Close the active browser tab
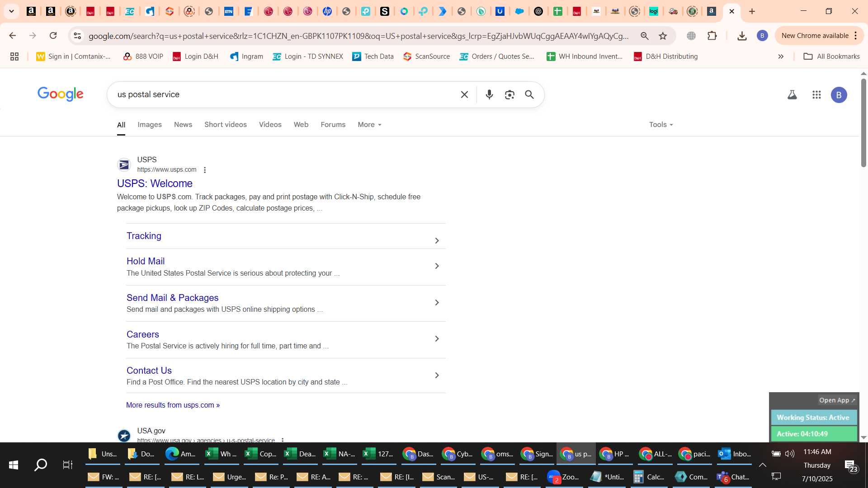This screenshot has width=868, height=488. coord(732,11)
